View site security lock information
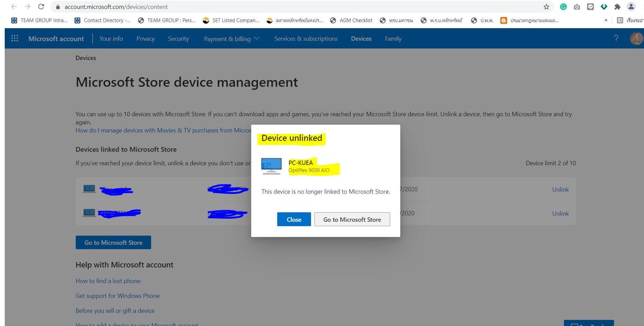This screenshot has width=644, height=326. pyautogui.click(x=58, y=7)
